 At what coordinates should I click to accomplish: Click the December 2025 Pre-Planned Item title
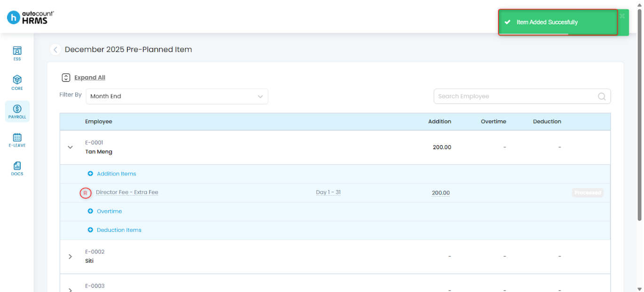tap(128, 49)
